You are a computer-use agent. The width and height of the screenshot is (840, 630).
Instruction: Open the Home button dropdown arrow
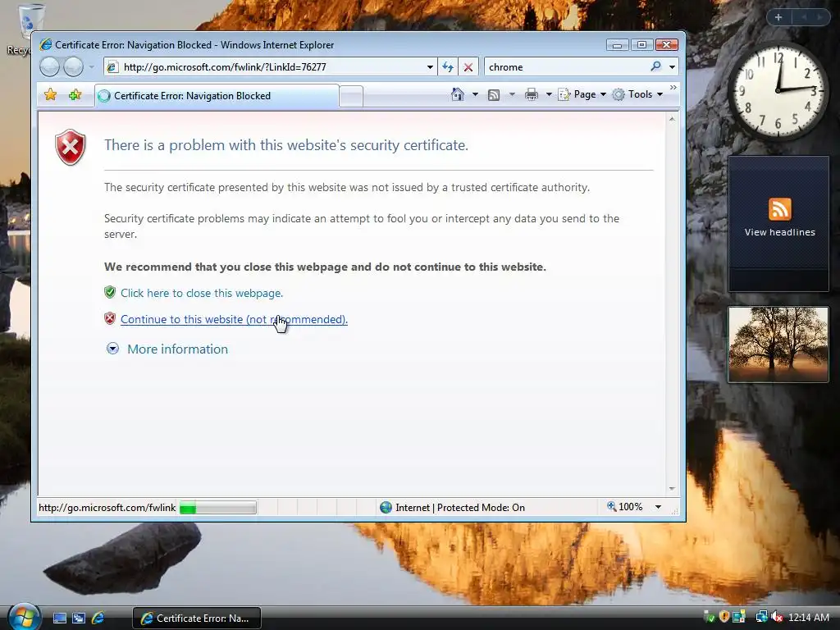click(475, 94)
